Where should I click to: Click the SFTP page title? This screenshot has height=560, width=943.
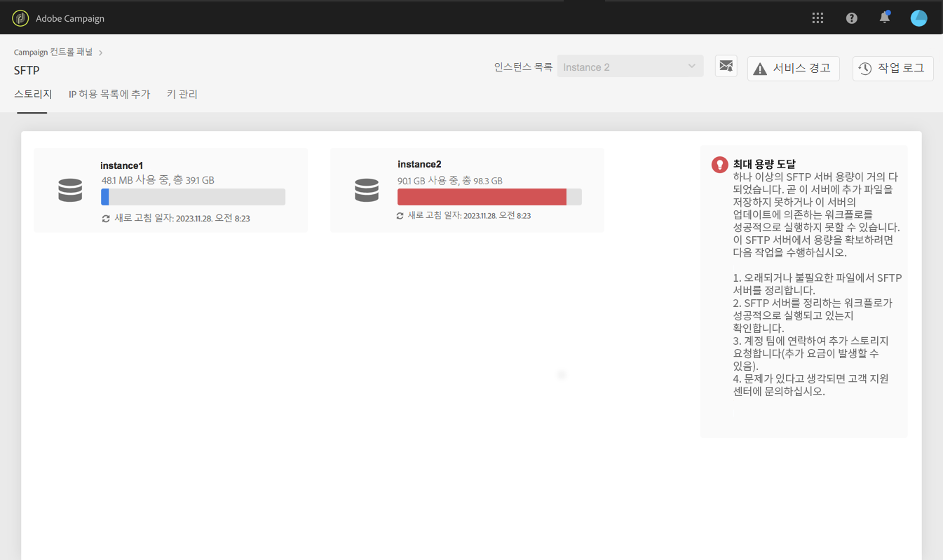(x=27, y=71)
